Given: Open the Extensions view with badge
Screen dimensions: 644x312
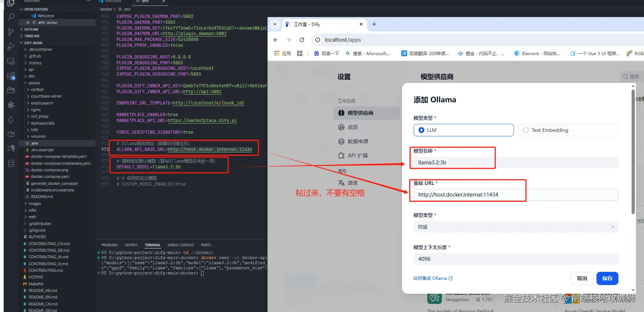Looking at the screenshot, I should 11,76.
